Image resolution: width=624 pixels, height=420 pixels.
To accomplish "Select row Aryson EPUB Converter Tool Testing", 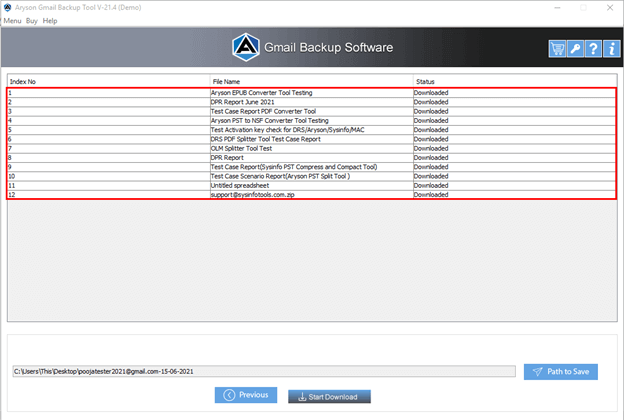I will [x=312, y=93].
